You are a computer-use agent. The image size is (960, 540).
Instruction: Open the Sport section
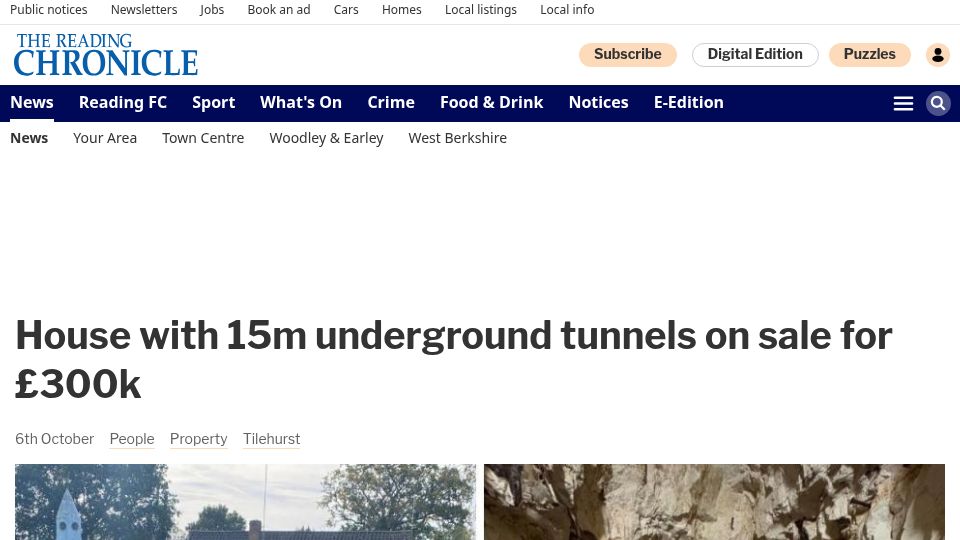tap(214, 102)
